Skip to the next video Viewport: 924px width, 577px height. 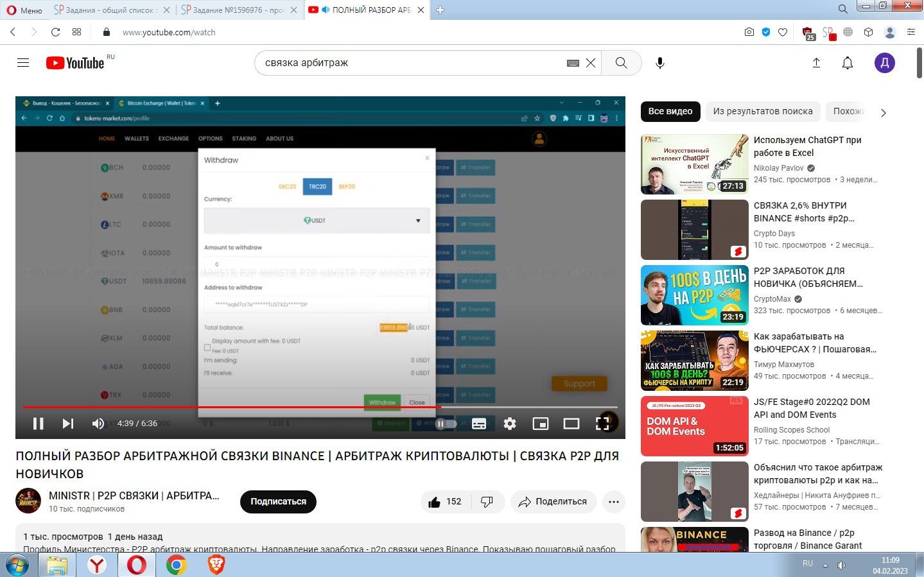67,424
